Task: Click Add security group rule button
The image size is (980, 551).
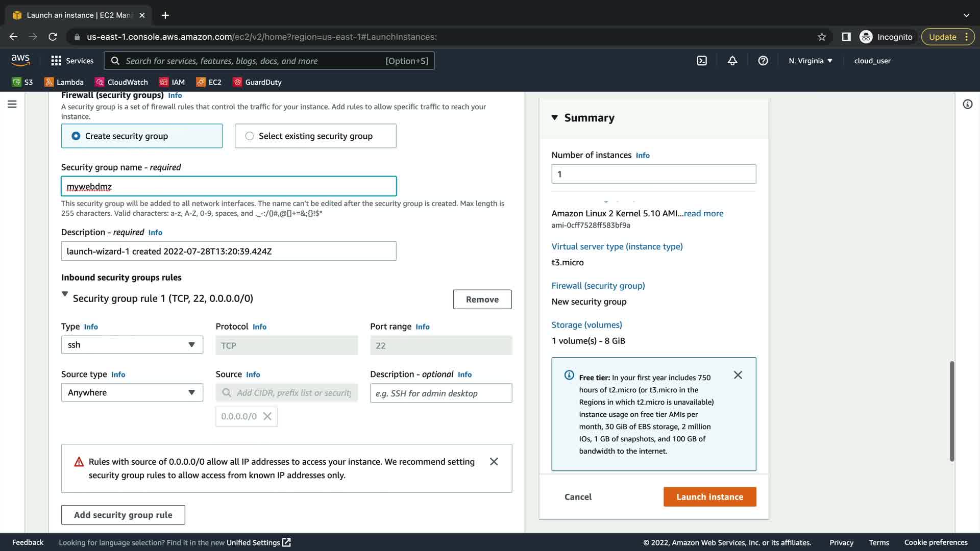Action: tap(123, 515)
